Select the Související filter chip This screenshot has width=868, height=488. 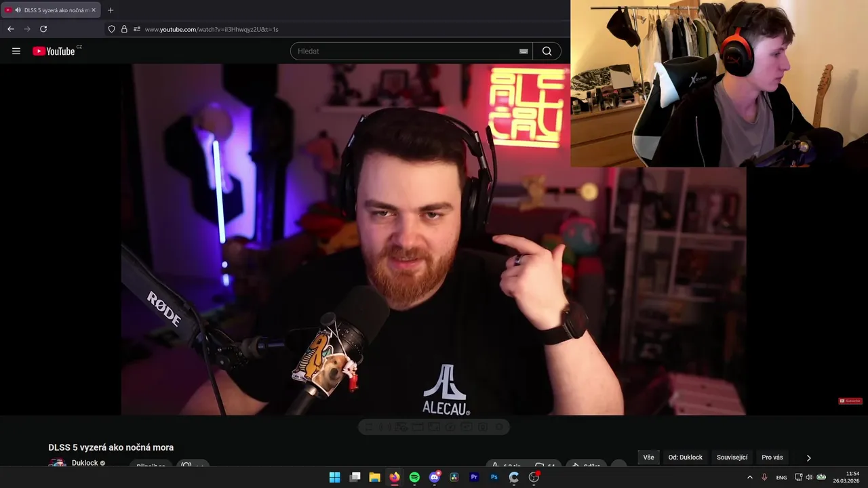point(732,457)
